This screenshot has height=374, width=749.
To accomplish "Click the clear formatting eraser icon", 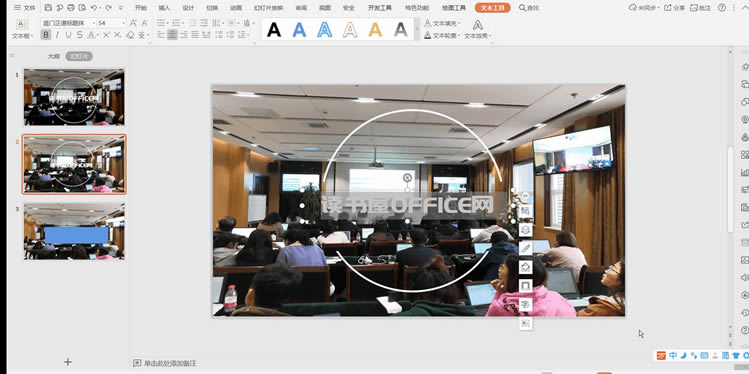I will pyautogui.click(x=130, y=35).
